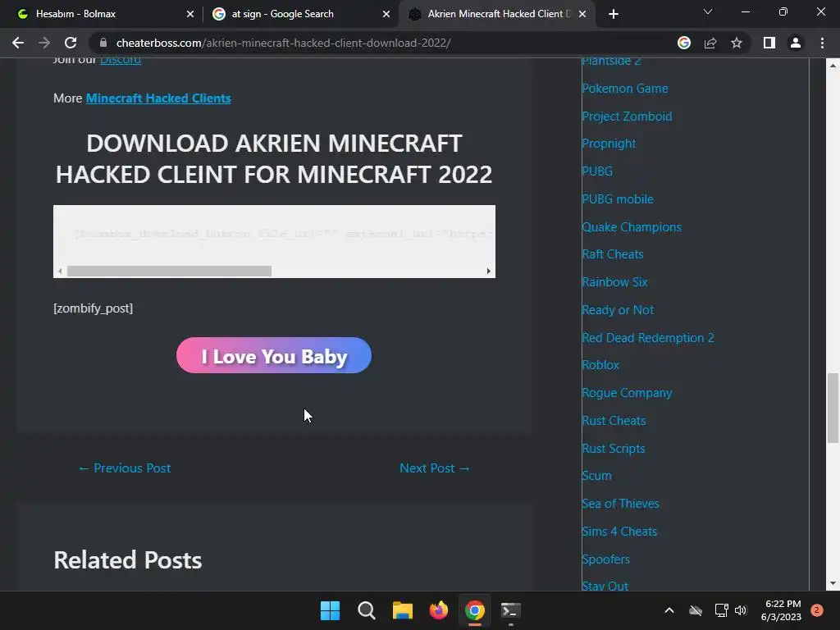Open the Discord link
The width and height of the screenshot is (840, 630).
click(x=121, y=59)
